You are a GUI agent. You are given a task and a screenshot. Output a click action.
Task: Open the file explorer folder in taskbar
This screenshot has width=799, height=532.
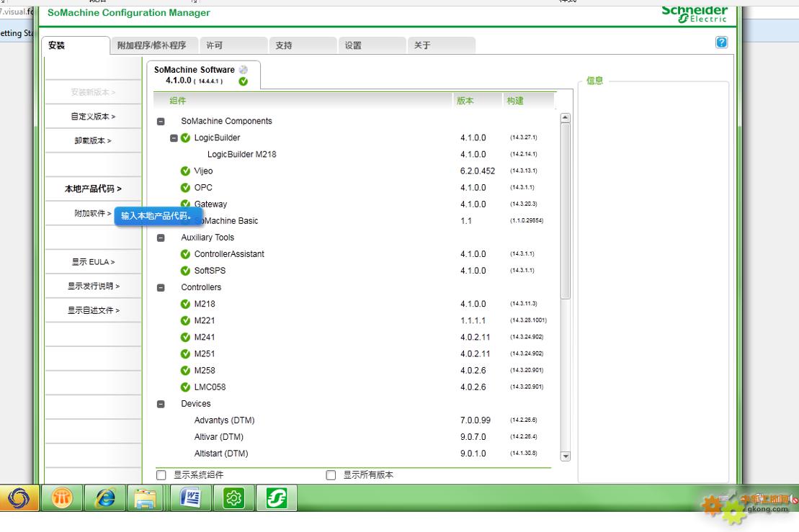(x=146, y=498)
